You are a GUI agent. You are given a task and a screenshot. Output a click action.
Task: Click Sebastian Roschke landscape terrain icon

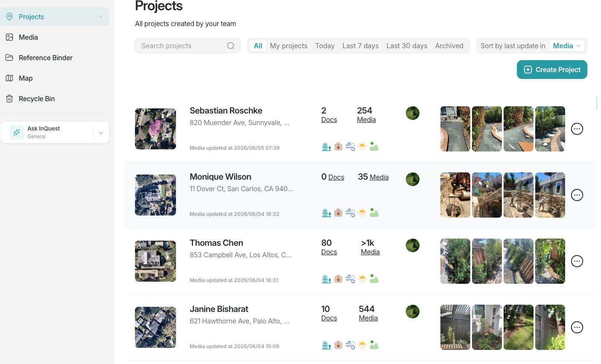click(374, 147)
